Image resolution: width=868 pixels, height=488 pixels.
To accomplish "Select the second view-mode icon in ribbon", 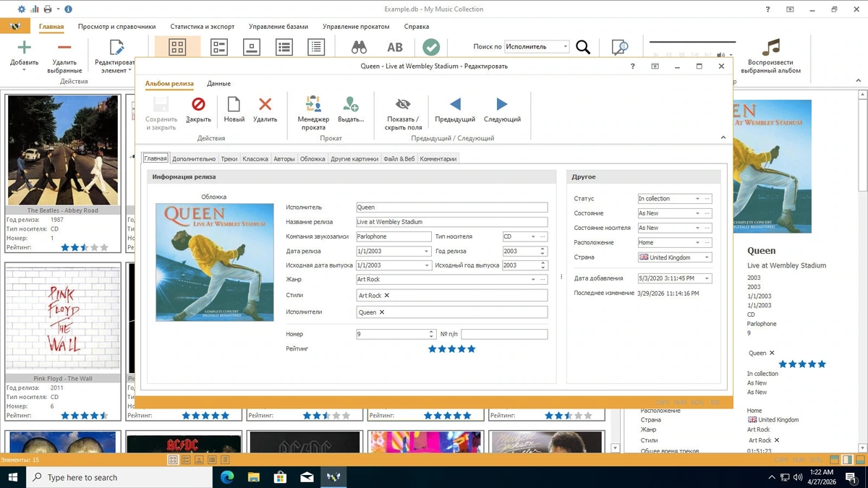I will pos(219,47).
